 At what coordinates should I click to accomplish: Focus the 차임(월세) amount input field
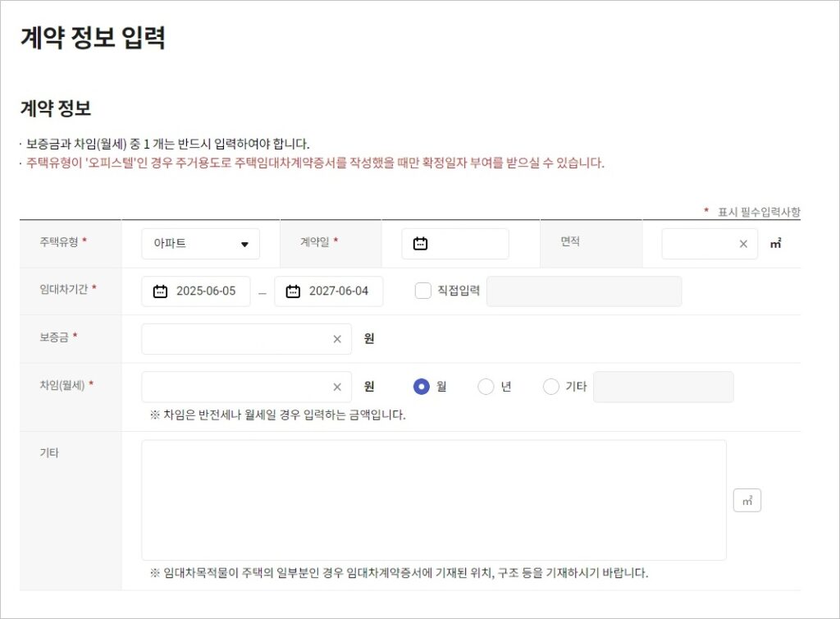point(234,387)
